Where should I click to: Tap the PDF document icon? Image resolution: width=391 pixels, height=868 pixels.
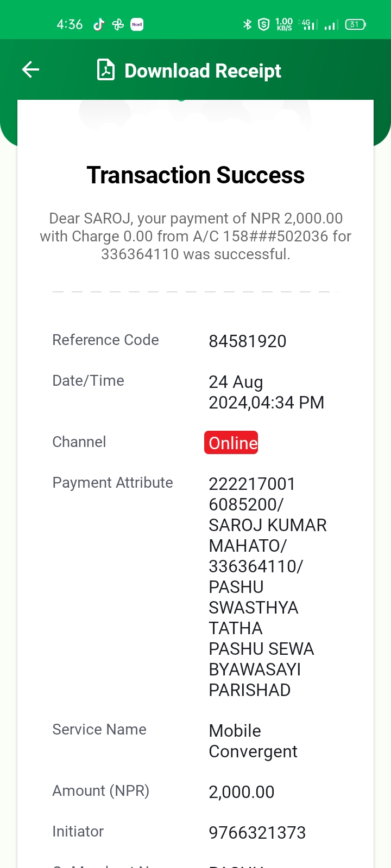(x=106, y=70)
